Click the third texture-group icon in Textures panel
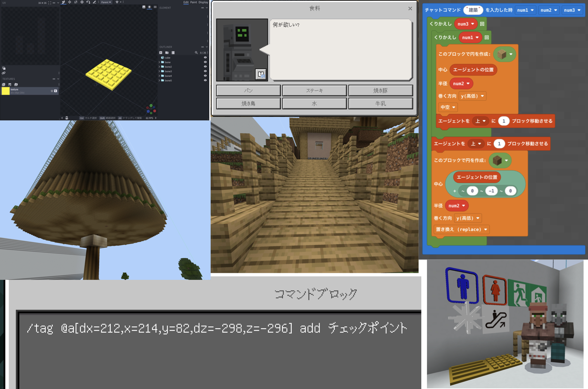This screenshot has width=588, height=389. (x=16, y=84)
